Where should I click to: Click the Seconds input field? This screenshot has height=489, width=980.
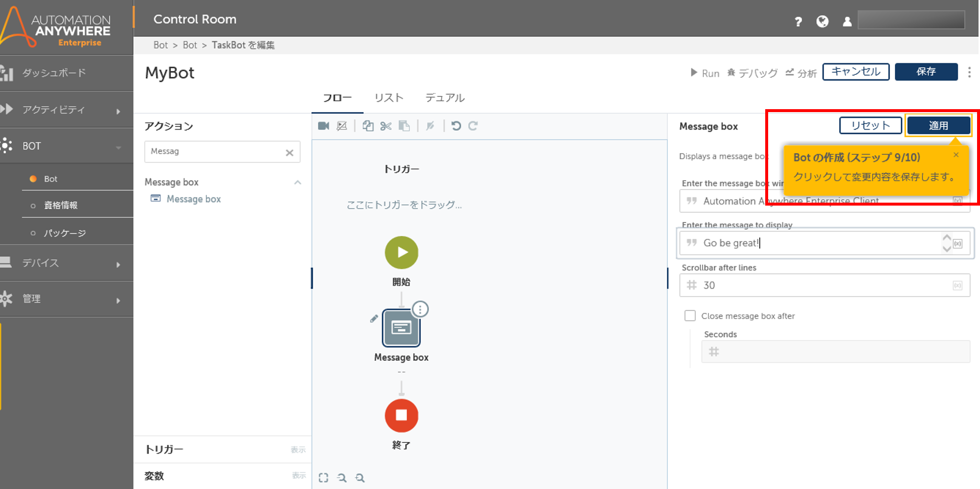click(835, 351)
